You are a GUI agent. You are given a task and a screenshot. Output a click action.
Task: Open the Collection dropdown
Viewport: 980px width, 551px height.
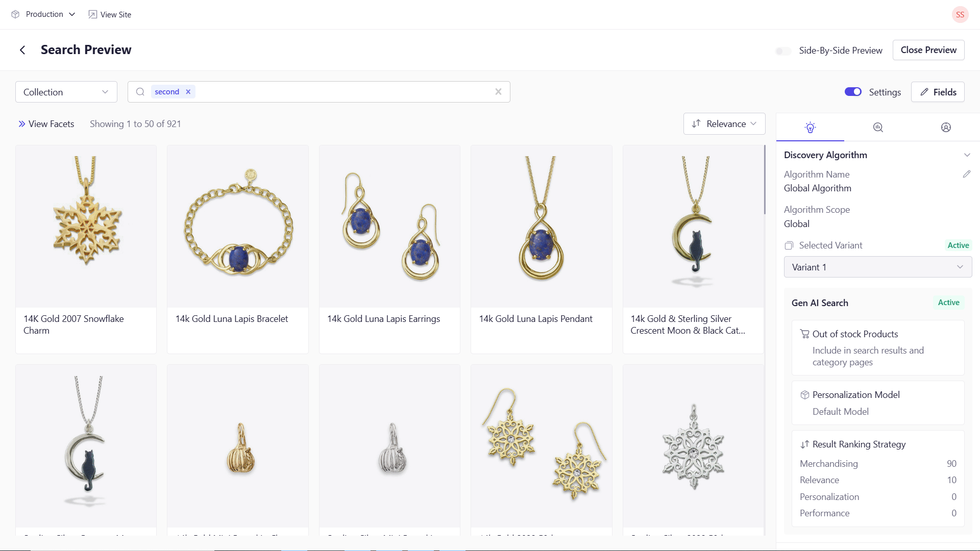[66, 92]
